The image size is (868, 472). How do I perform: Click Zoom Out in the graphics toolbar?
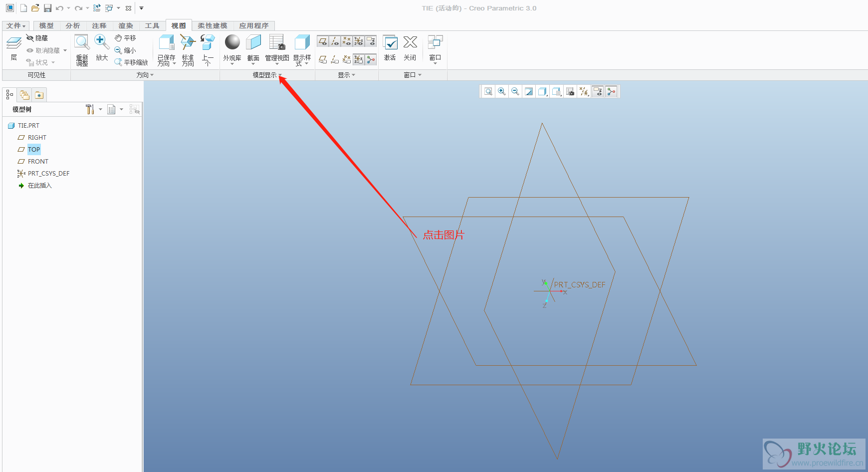coord(515,91)
